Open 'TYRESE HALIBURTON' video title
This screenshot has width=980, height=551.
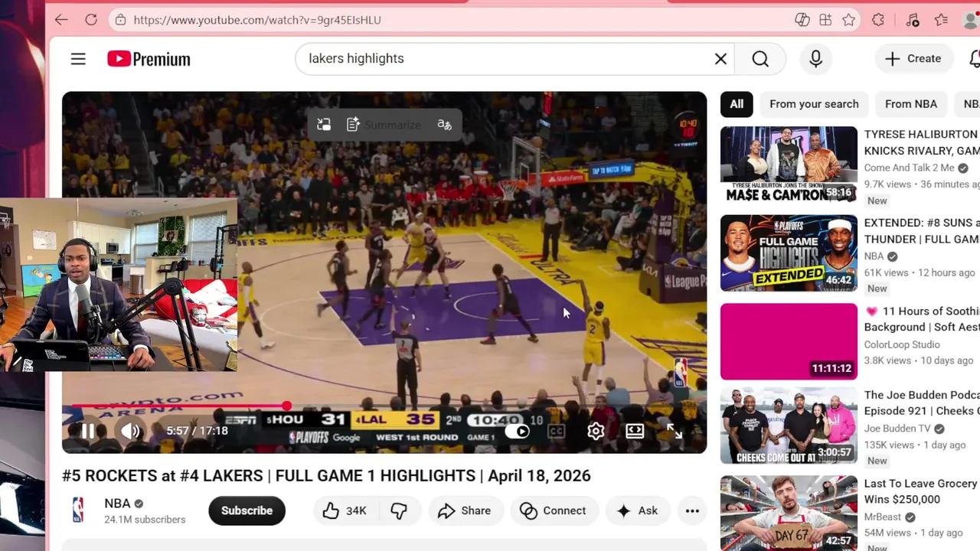click(922, 142)
